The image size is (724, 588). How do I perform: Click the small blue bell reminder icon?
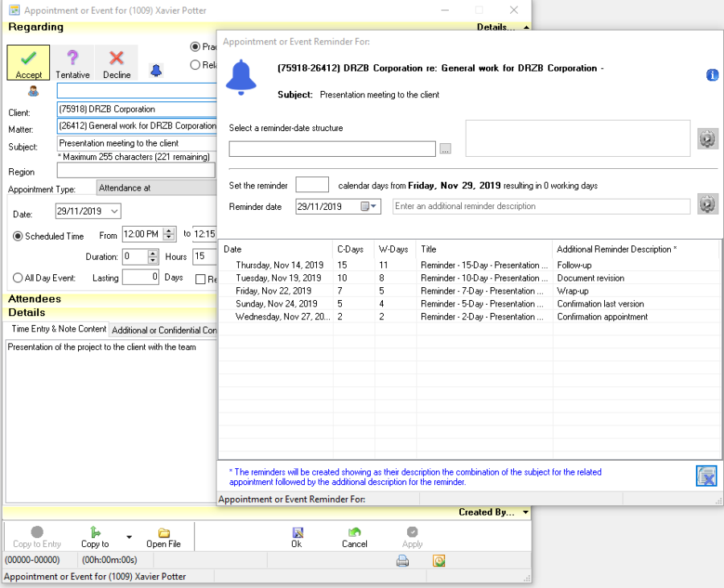[156, 70]
